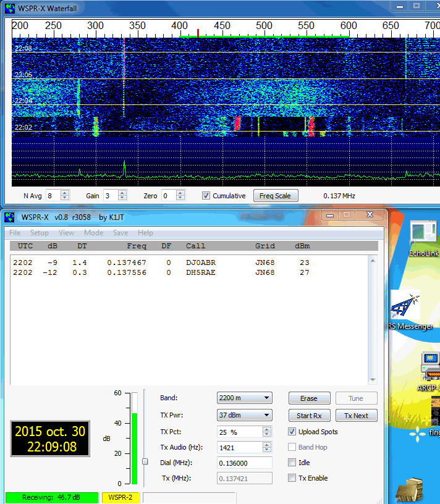Click the Start Rx button
Screen dimensions: 440x504
coord(309,416)
